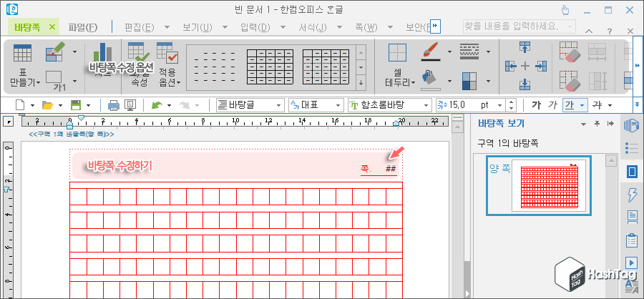Select the no-border dashed table style
This screenshot has width=644, height=299.
[215, 67]
